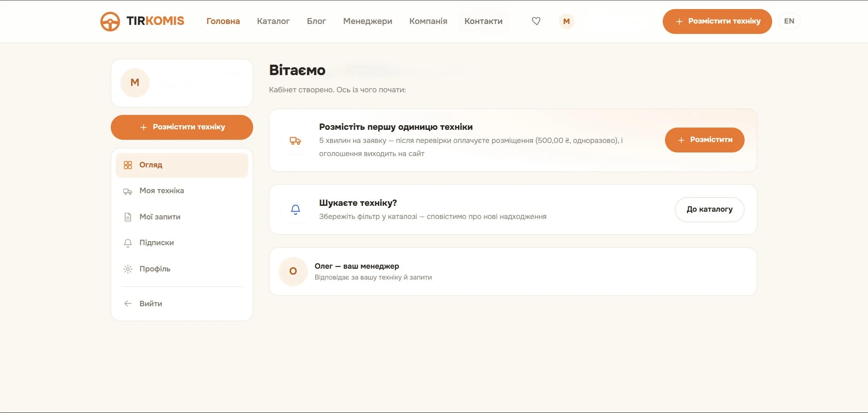Viewport: 868px width, 413px height.
Task: Click the Розмістіть першу одиницю техніки heading
Action: pyautogui.click(x=396, y=127)
